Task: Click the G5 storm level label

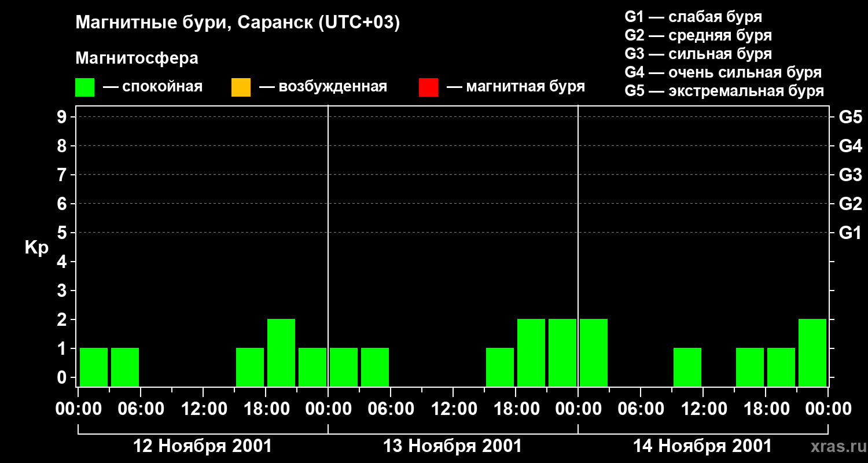Action: tap(850, 117)
